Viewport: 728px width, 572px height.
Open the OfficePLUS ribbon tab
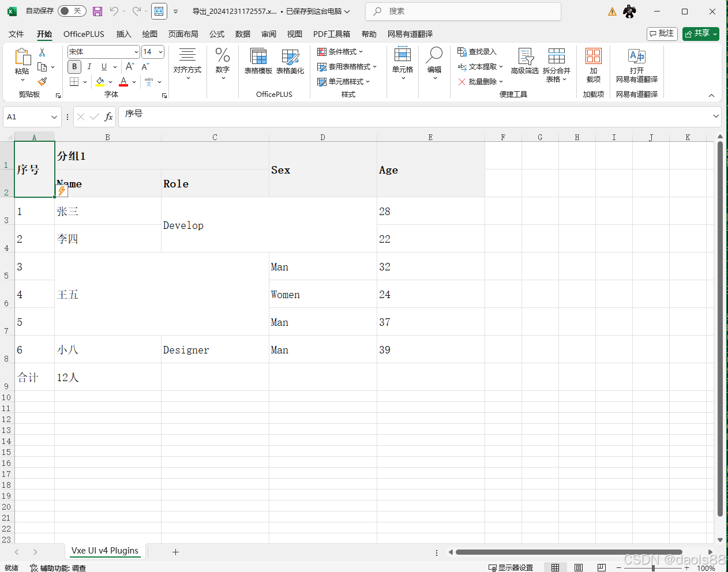click(x=83, y=34)
